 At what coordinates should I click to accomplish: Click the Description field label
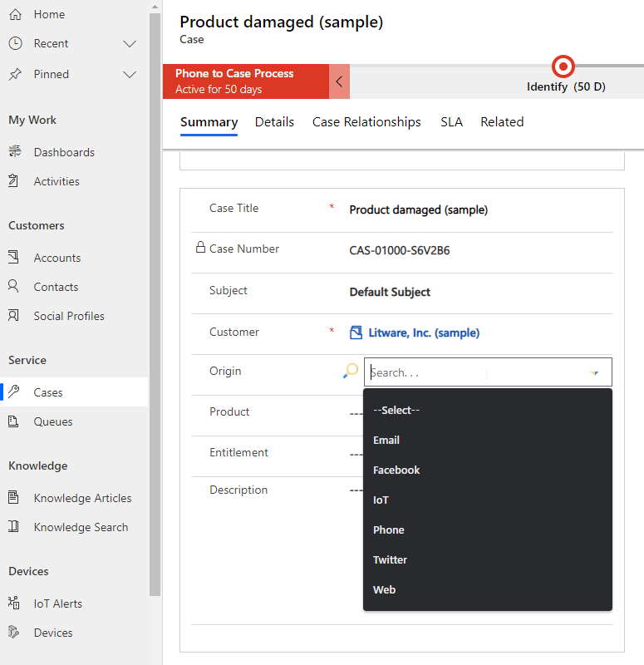(238, 490)
